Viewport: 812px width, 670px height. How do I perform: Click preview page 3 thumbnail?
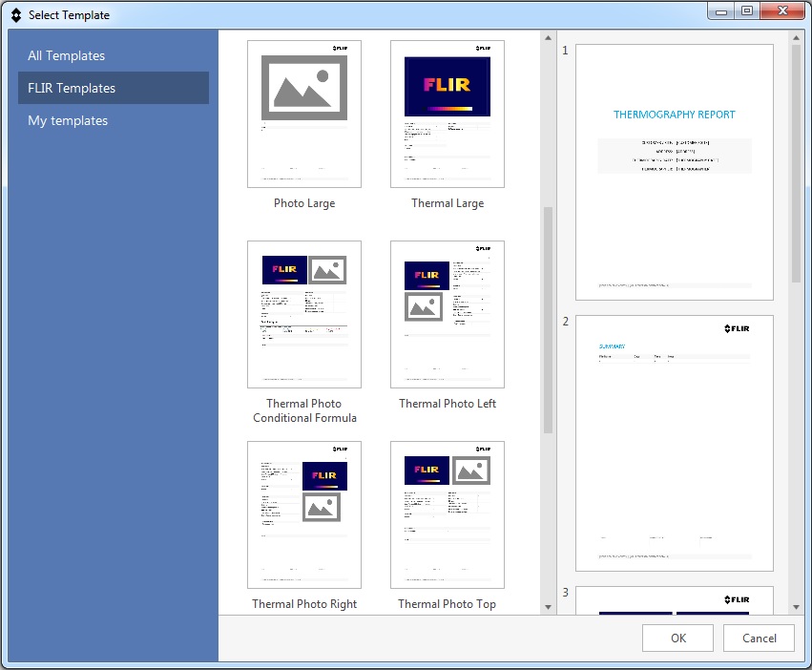pyautogui.click(x=675, y=600)
